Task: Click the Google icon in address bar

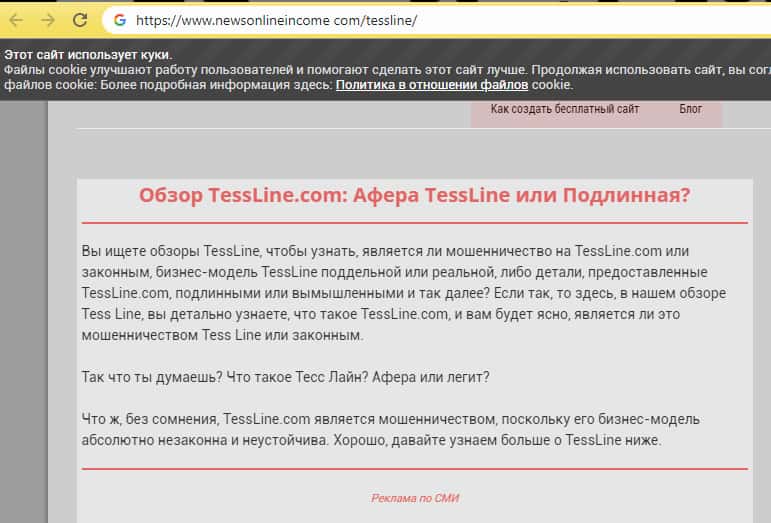Action: [x=119, y=20]
